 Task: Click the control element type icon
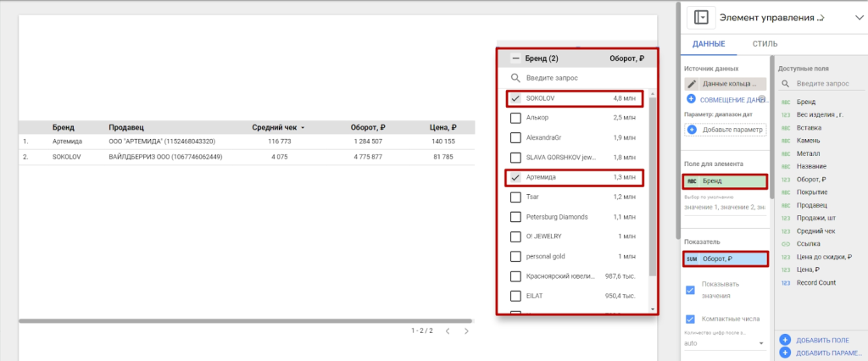(x=701, y=17)
